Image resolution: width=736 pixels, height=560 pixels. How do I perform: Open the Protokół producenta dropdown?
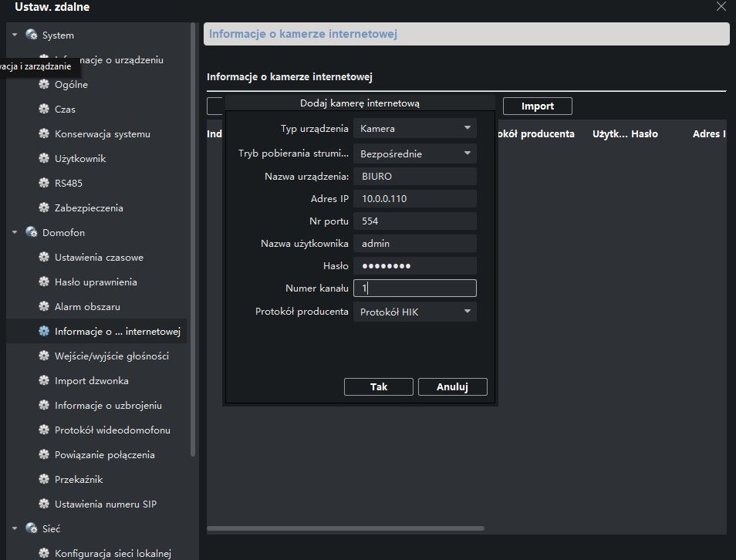[x=414, y=312]
